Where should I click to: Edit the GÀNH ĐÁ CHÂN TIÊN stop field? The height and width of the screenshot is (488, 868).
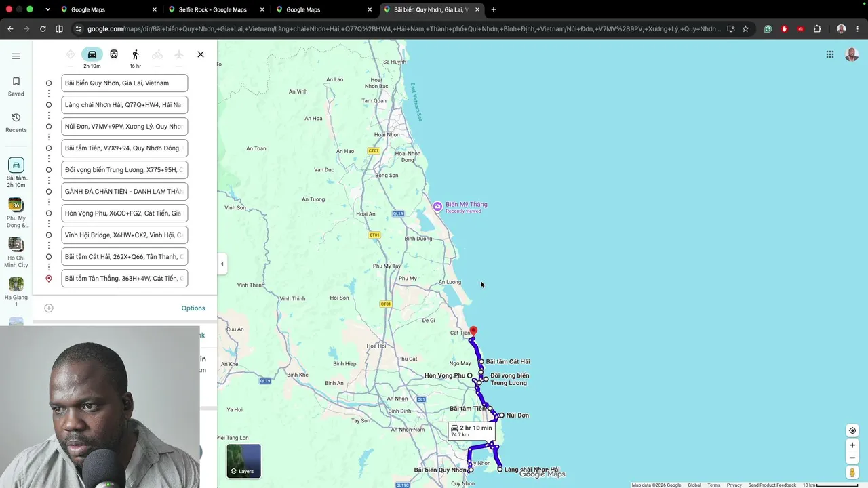pos(125,192)
